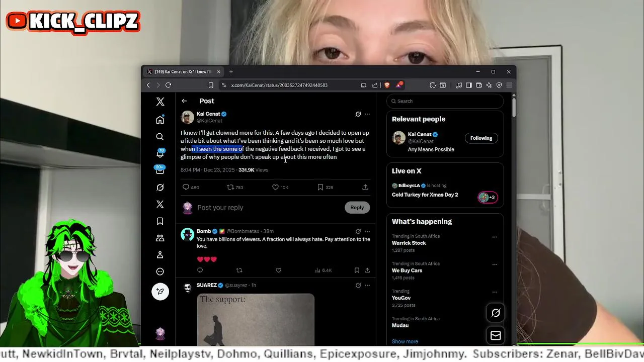Repost Kai Cenat's post with 753 reposts
Screen dimensions: 644x362
(230, 187)
